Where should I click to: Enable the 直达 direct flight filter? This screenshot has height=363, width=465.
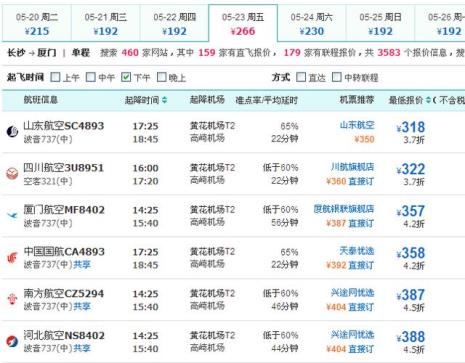coord(301,77)
